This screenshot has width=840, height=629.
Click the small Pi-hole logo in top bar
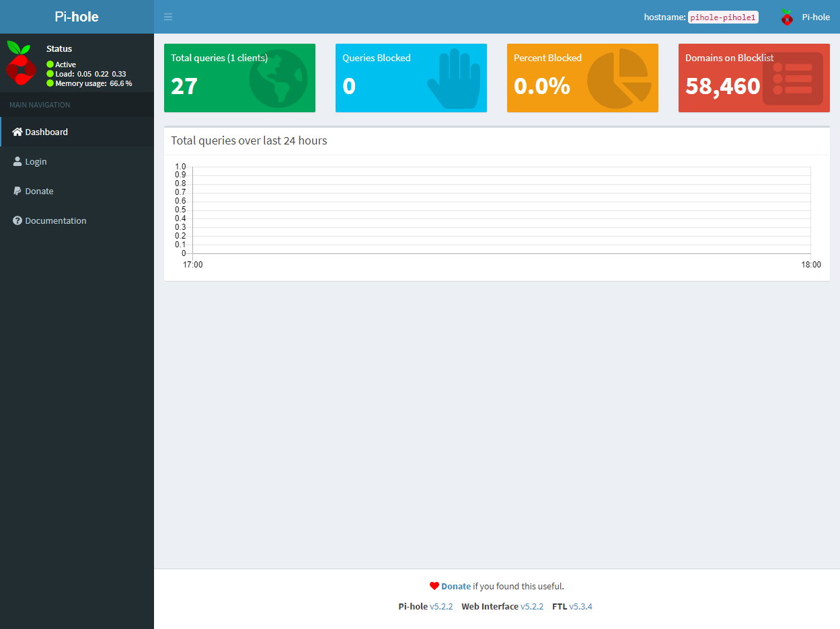coord(787,17)
